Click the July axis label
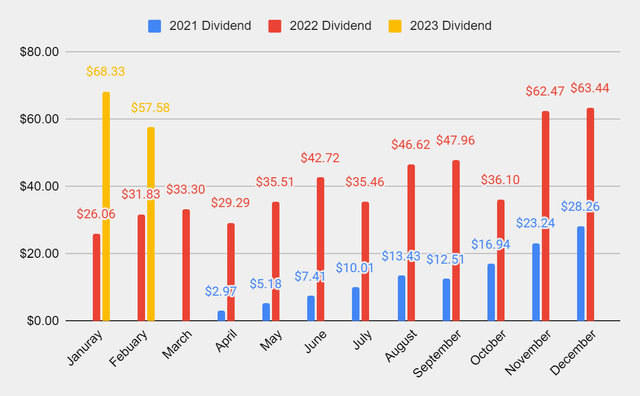The height and width of the screenshot is (396, 640). click(x=362, y=340)
